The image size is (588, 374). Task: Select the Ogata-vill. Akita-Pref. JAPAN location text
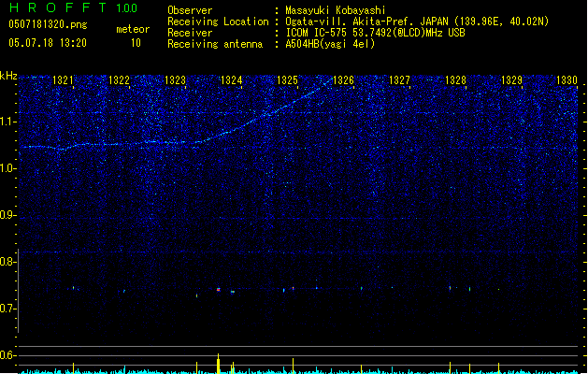point(417,22)
